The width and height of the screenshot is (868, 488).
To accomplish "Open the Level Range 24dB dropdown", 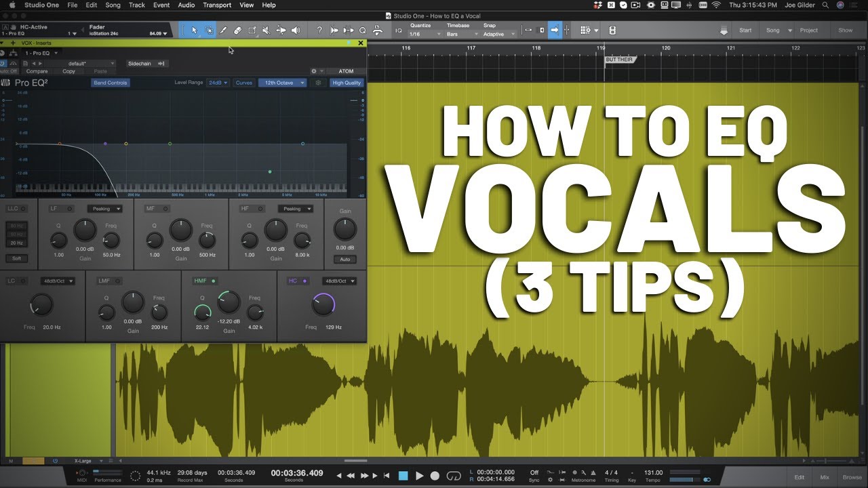I will (x=218, y=83).
